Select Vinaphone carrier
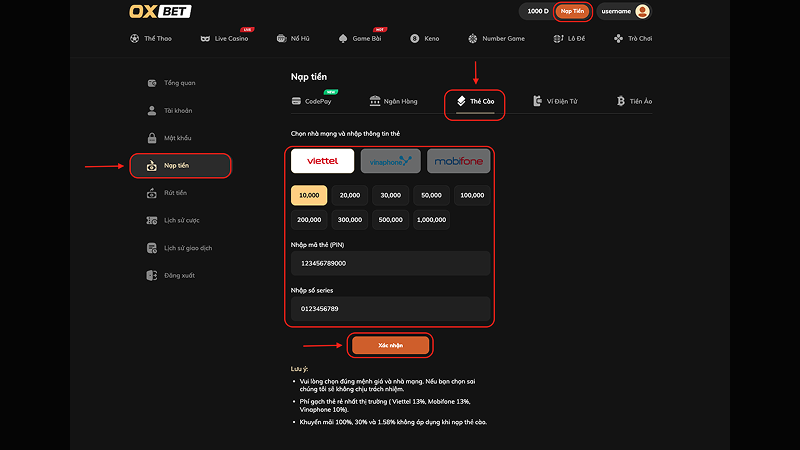The width and height of the screenshot is (800, 450). pos(391,161)
